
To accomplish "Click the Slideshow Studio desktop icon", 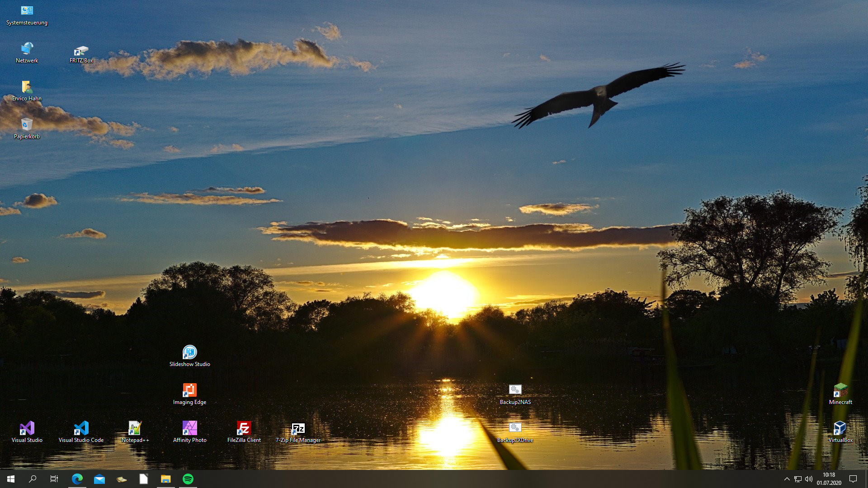I will pyautogui.click(x=189, y=352).
